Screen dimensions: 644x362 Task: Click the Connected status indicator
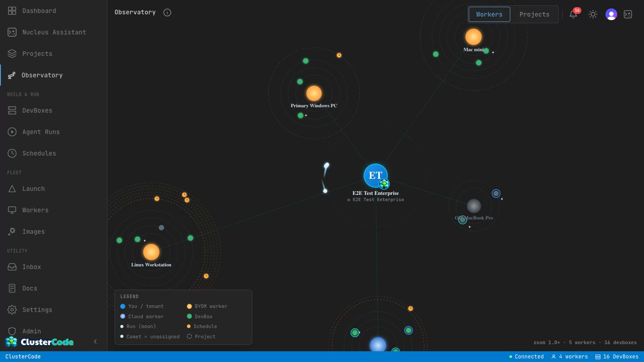(x=526, y=357)
